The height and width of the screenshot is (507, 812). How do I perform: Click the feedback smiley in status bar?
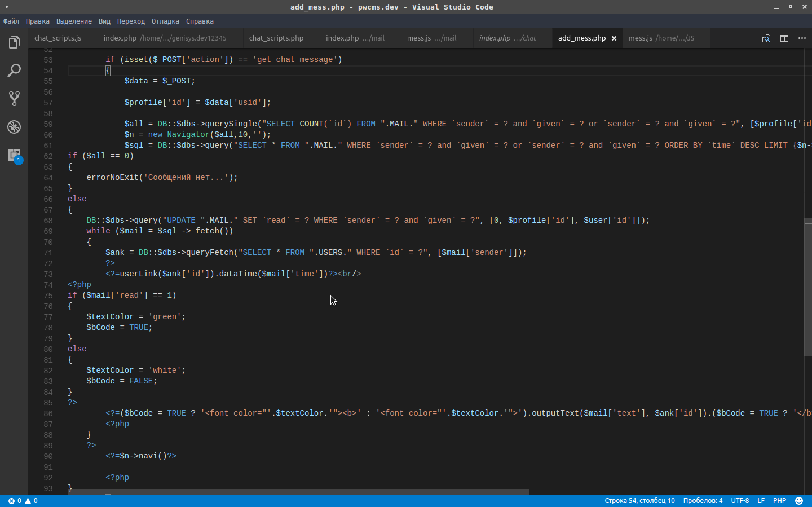tap(799, 501)
